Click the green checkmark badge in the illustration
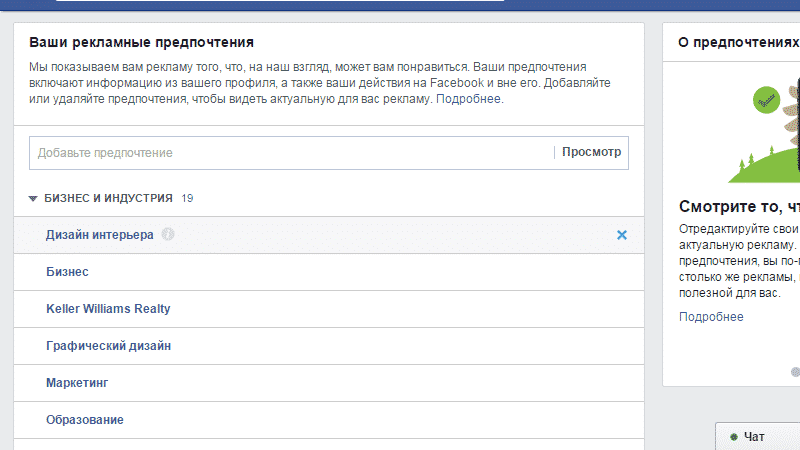This screenshot has height=450, width=800. (766, 100)
